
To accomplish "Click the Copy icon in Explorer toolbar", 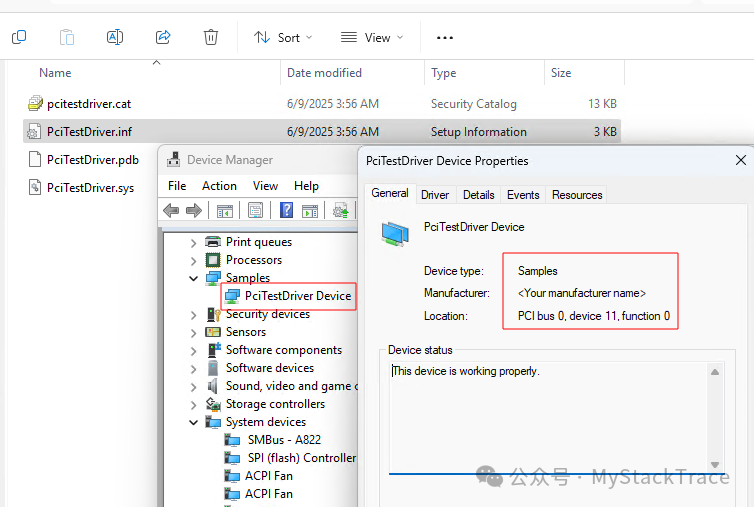I will coord(19,37).
